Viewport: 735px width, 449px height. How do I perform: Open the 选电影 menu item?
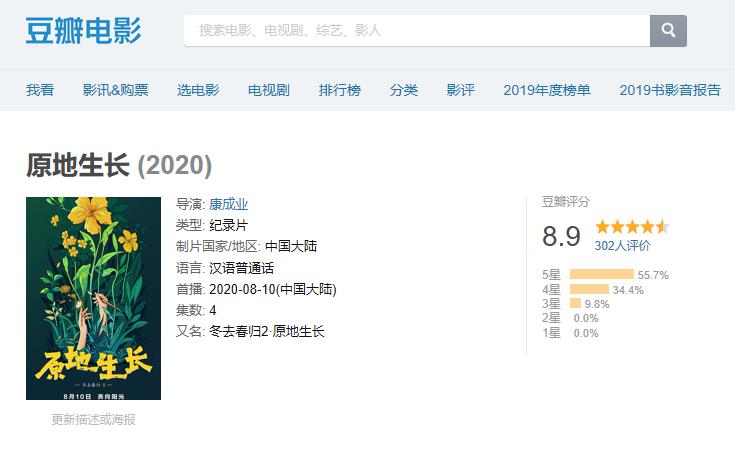coord(198,90)
